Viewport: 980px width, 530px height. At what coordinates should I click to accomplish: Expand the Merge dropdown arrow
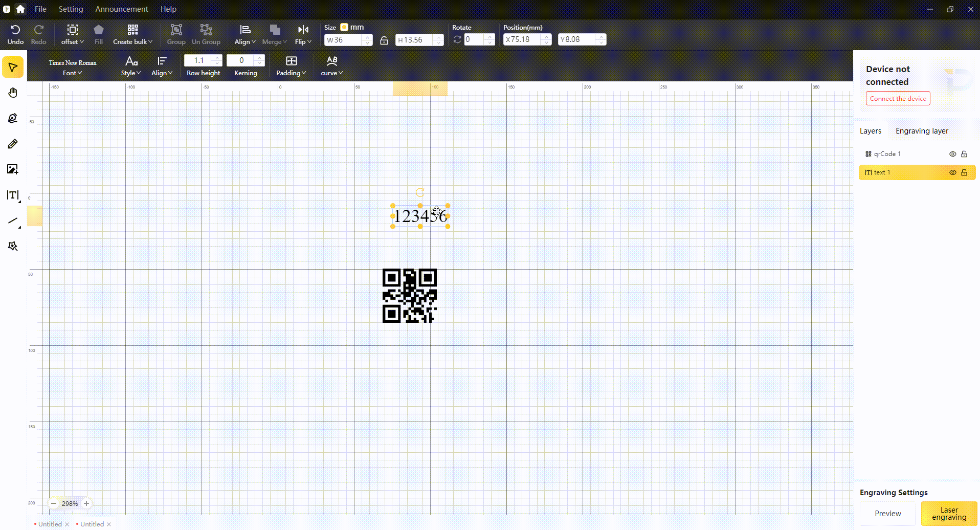coord(285,42)
